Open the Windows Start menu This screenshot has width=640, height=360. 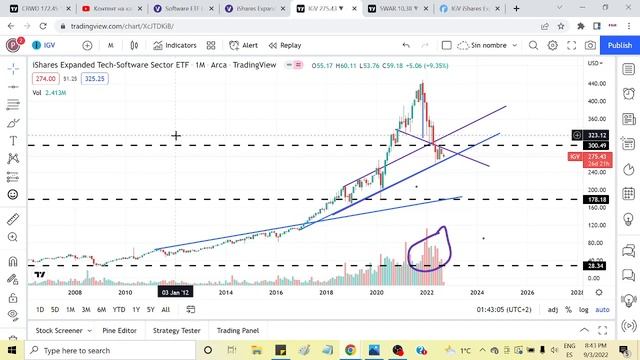tap(12, 350)
